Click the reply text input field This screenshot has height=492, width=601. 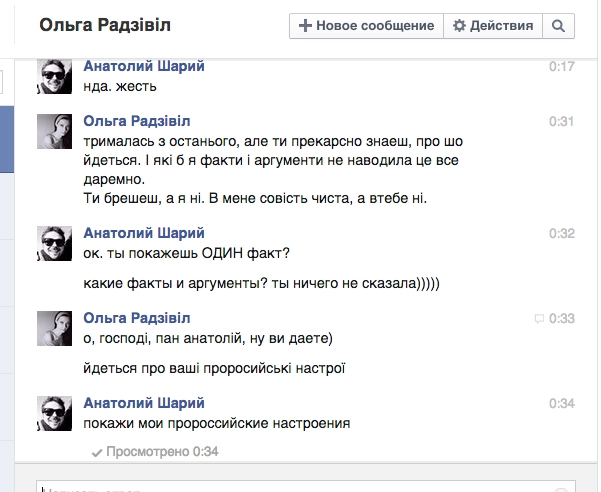(300, 486)
